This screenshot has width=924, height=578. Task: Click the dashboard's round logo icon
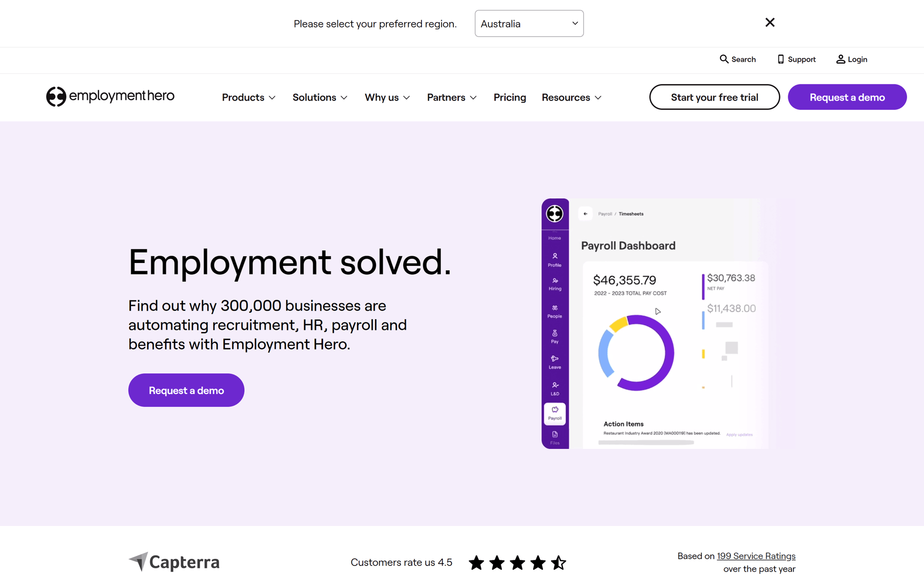tap(554, 213)
